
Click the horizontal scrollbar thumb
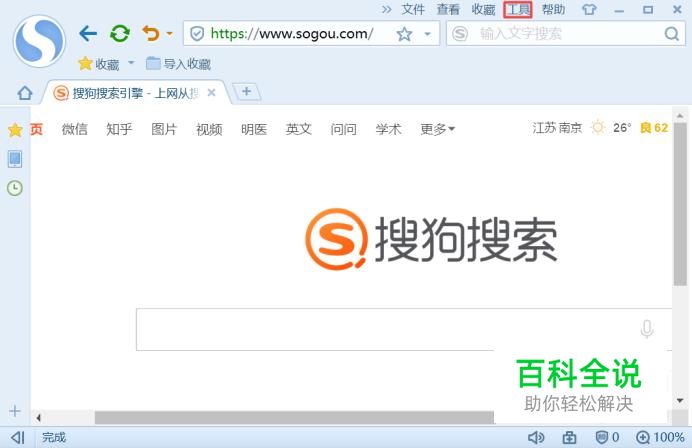(294, 418)
